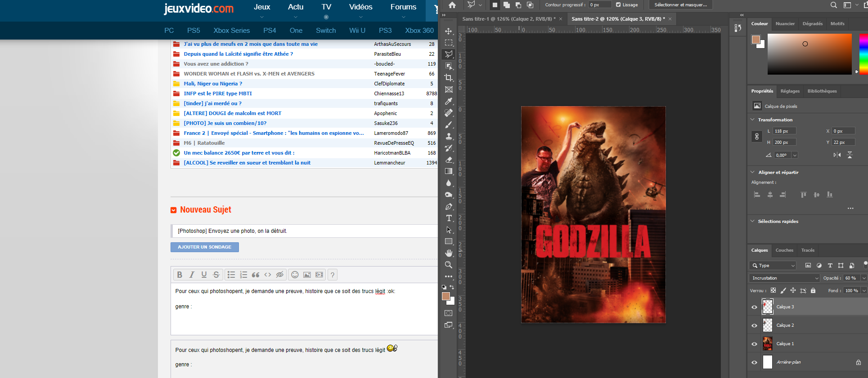Select the Pen tool
The image size is (868, 378).
pos(449,206)
